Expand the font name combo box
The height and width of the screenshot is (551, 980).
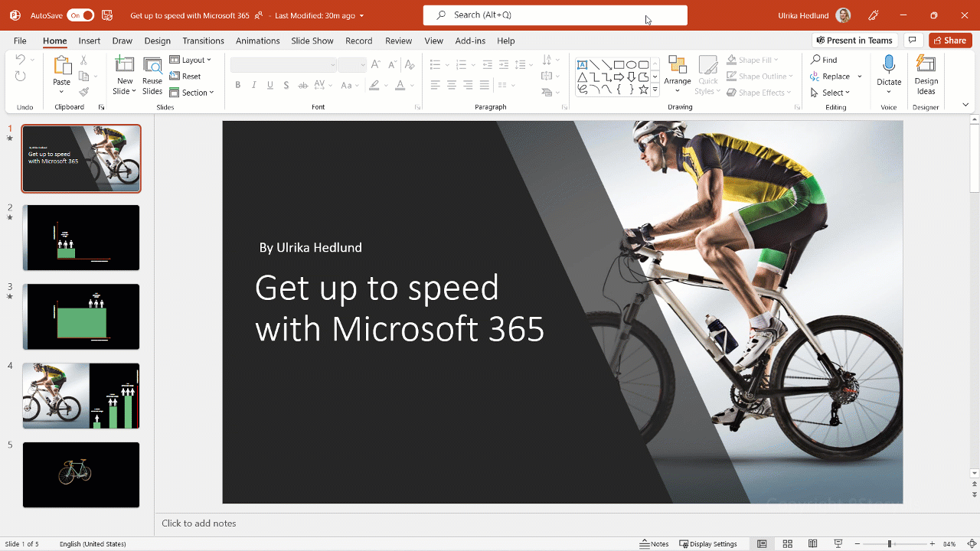tap(332, 65)
